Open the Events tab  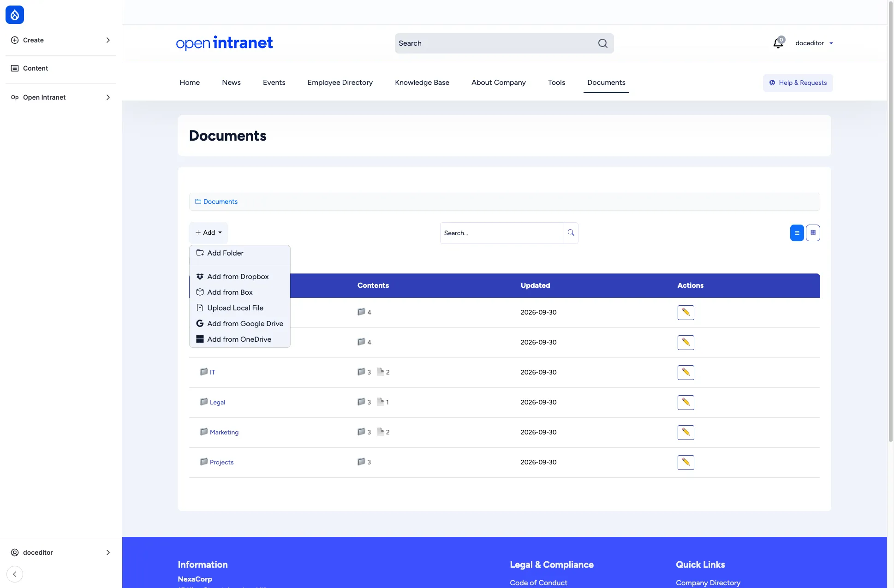(274, 83)
